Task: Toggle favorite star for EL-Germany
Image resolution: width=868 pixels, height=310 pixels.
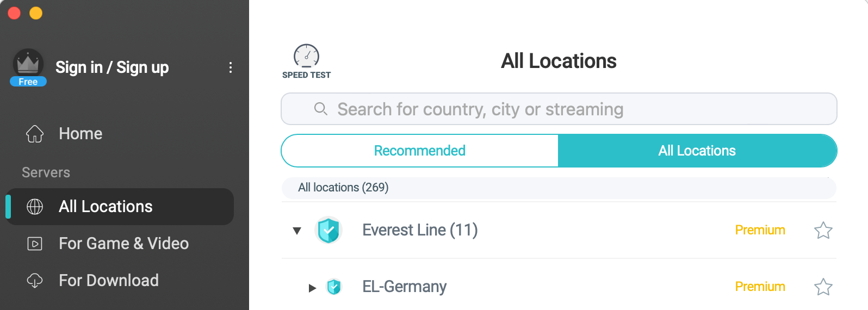Action: click(x=823, y=287)
